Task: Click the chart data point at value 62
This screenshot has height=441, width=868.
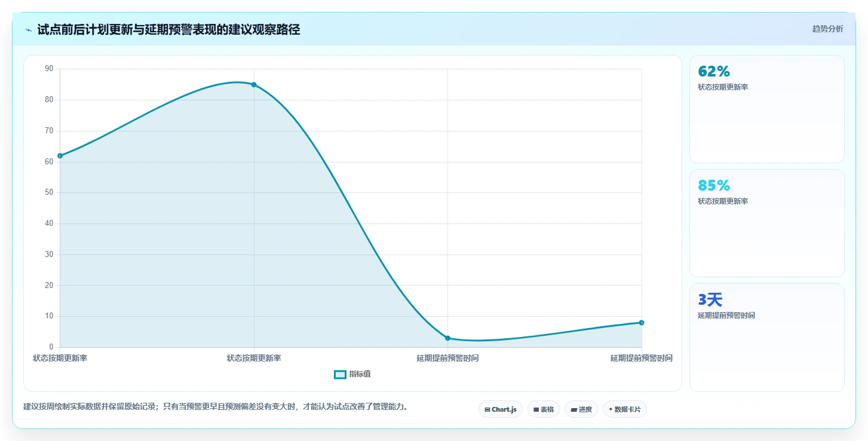Action: coord(60,156)
